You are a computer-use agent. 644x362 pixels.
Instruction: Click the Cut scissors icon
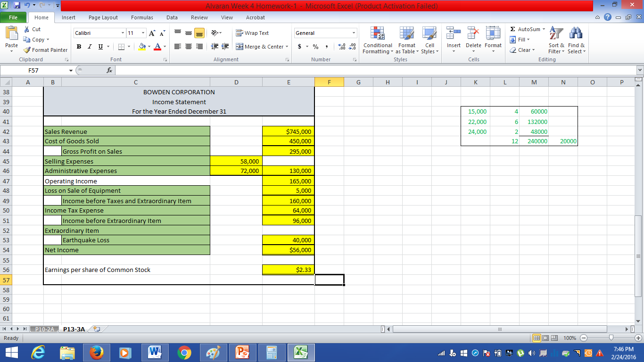27,29
